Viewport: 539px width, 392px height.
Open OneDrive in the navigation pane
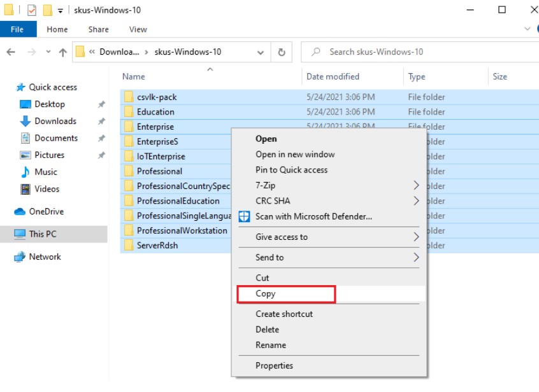(x=46, y=211)
